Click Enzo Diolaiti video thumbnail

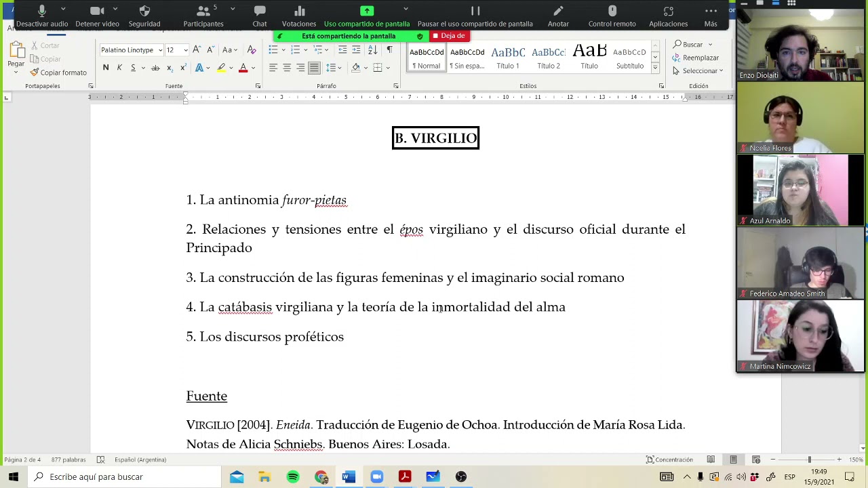pyautogui.click(x=800, y=45)
